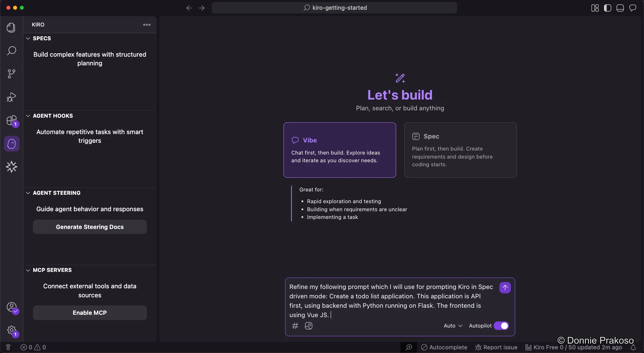The image size is (644, 353).
Task: Toggle the secondary sidebar visibility
Action: (607, 8)
